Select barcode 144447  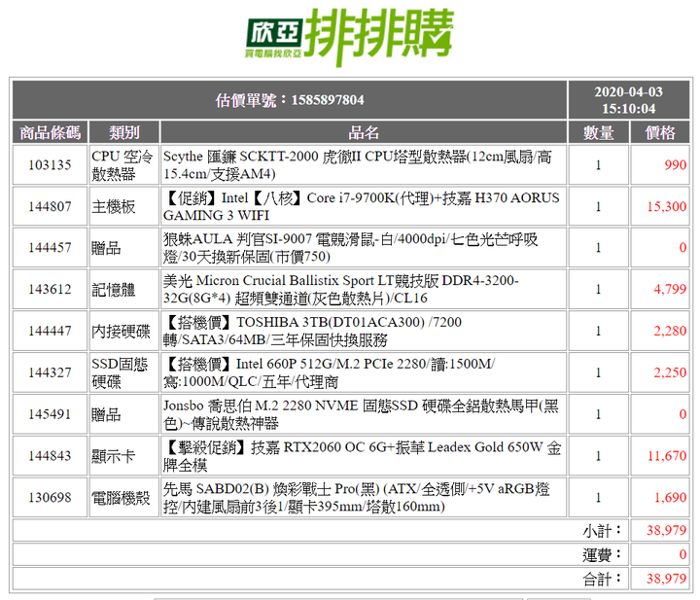50,331
